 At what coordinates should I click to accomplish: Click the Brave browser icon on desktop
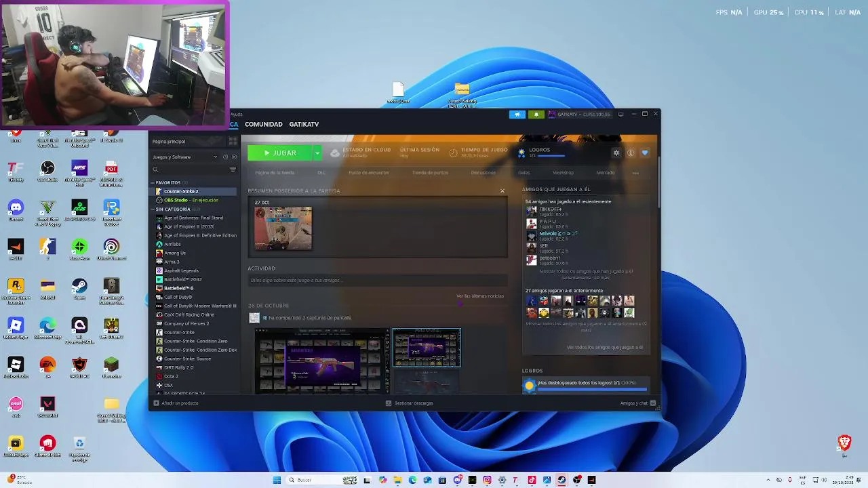(844, 445)
